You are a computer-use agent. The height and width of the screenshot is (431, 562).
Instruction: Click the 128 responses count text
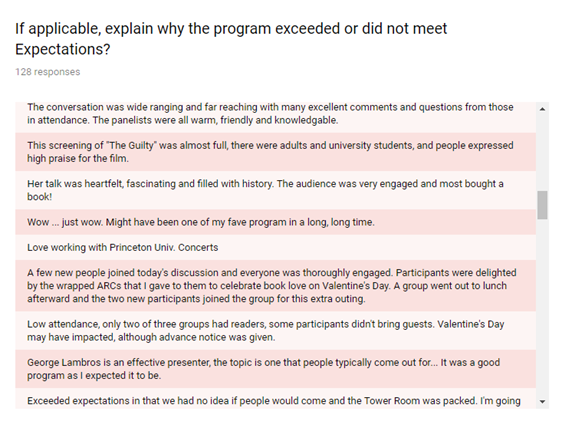pyautogui.click(x=48, y=72)
